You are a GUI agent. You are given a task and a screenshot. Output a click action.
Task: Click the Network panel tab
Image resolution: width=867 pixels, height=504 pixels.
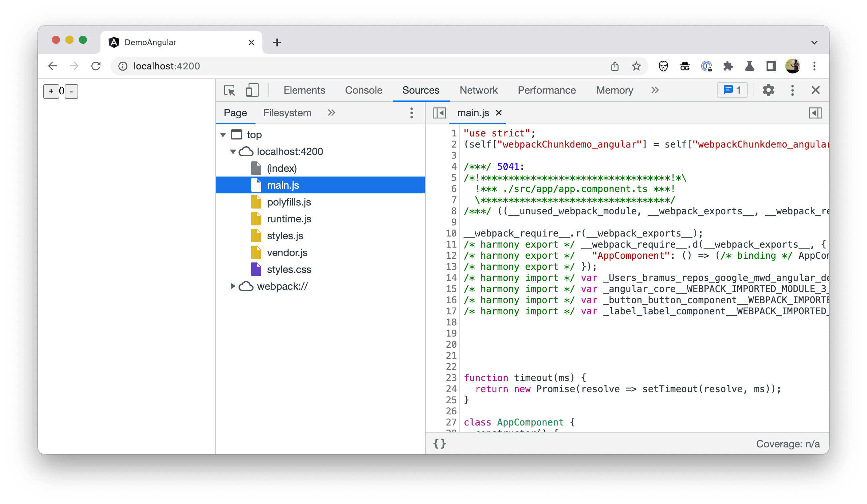pos(478,91)
